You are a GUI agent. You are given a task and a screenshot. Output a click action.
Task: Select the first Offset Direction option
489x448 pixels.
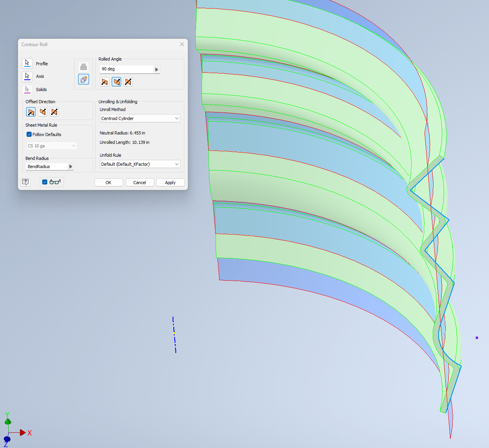click(30, 112)
